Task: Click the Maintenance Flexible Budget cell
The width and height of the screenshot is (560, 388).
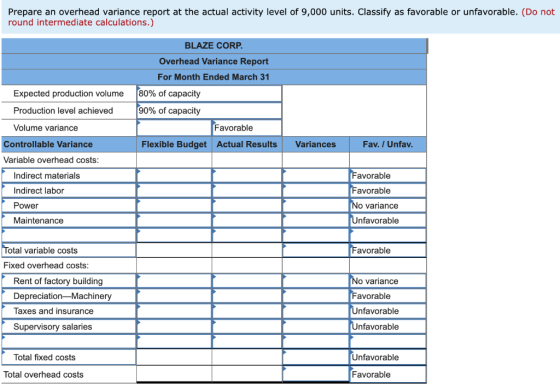Action: pos(174,221)
